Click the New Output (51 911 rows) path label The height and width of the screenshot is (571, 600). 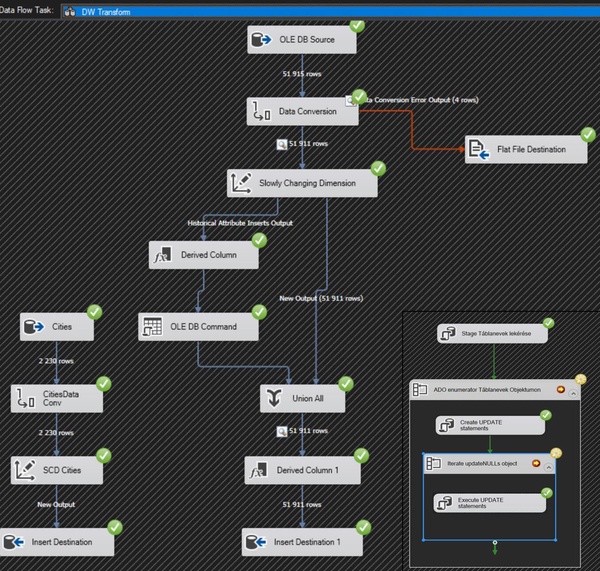point(321,299)
